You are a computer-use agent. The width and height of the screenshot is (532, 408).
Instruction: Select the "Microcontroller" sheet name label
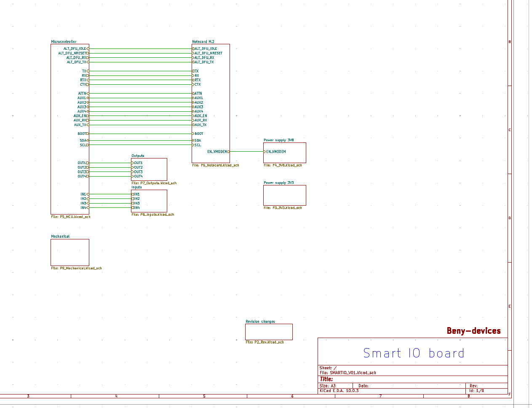point(64,42)
